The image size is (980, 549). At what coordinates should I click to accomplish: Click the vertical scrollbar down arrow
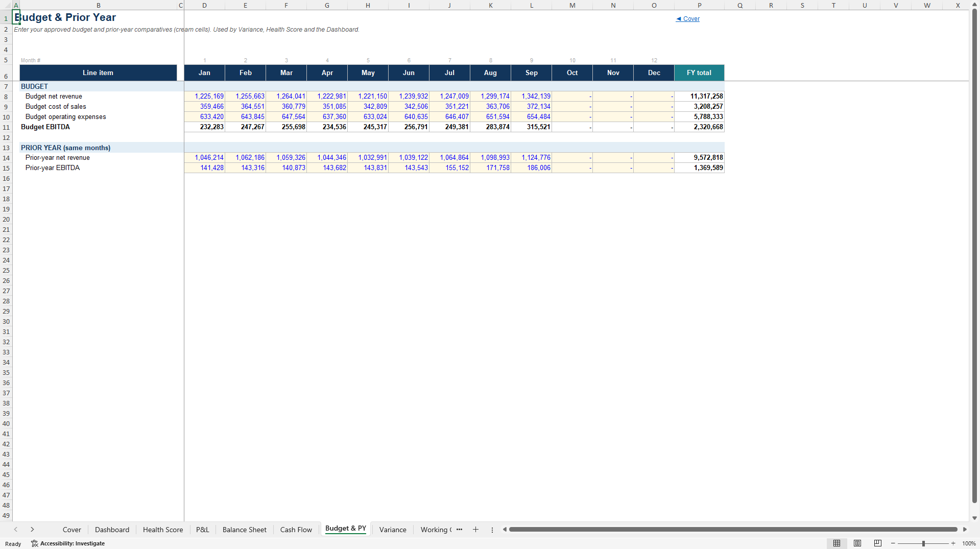974,518
